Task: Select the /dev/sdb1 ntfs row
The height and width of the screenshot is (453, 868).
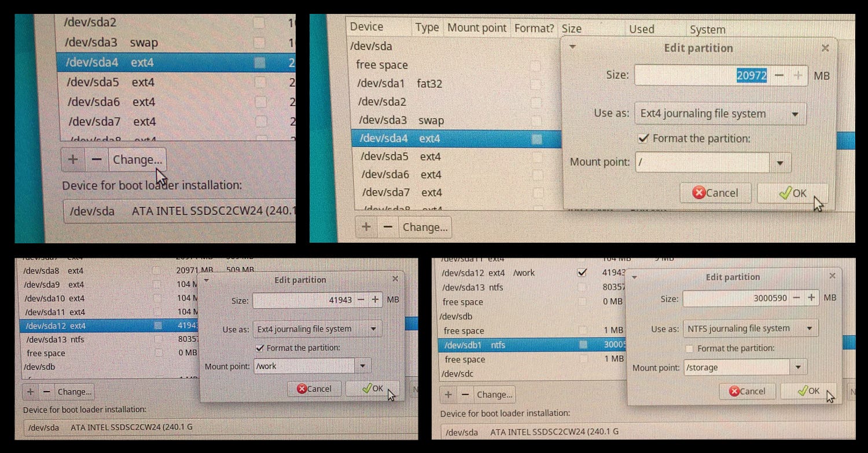Action: click(532, 345)
